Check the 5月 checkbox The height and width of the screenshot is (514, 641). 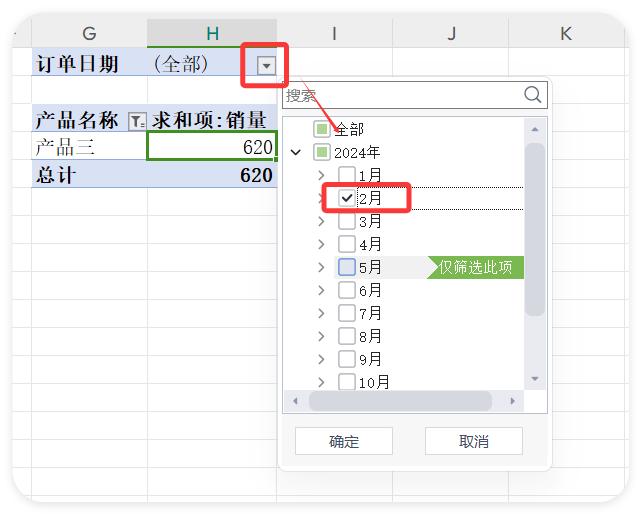(347, 267)
